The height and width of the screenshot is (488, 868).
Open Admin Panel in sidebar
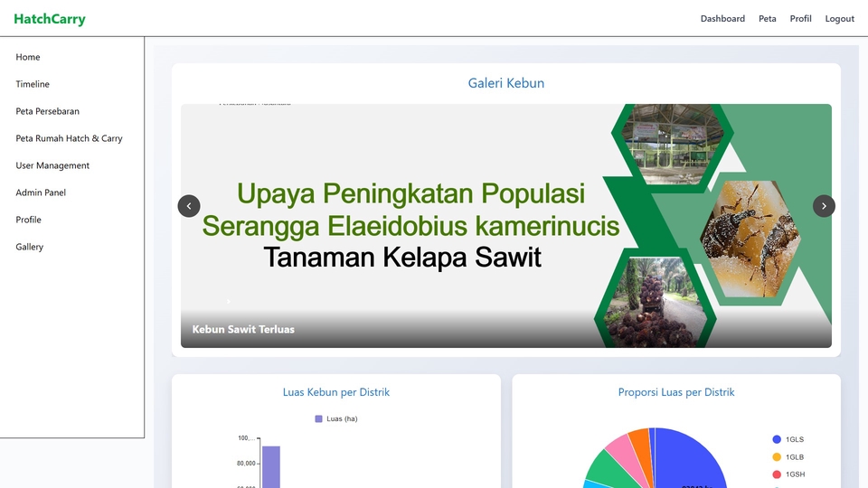coord(41,192)
